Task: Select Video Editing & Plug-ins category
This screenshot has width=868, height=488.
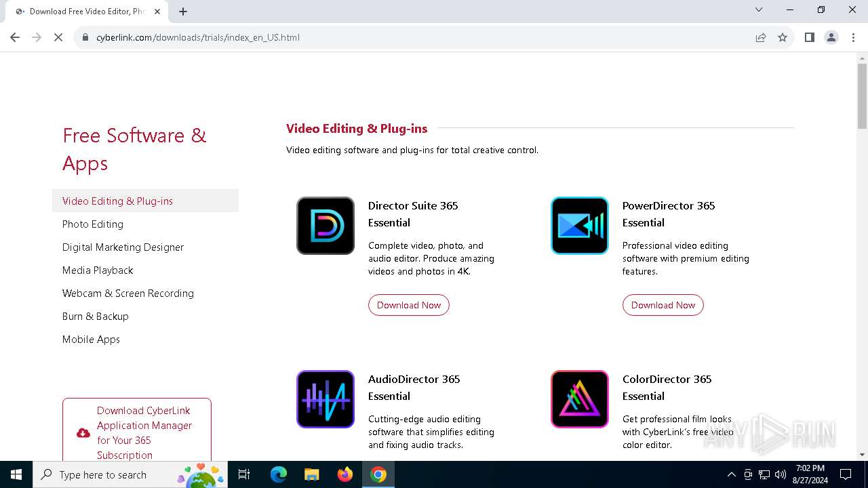Action: click(x=145, y=201)
